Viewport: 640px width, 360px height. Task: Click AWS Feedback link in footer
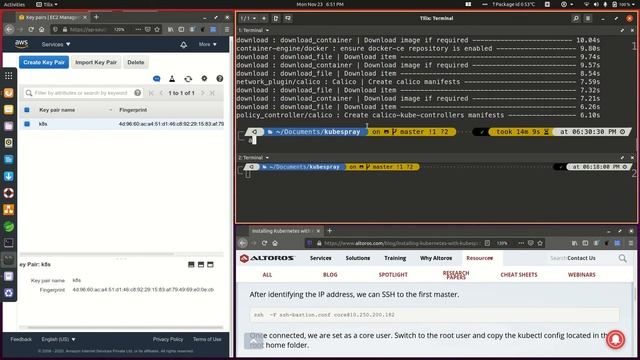click(21, 339)
